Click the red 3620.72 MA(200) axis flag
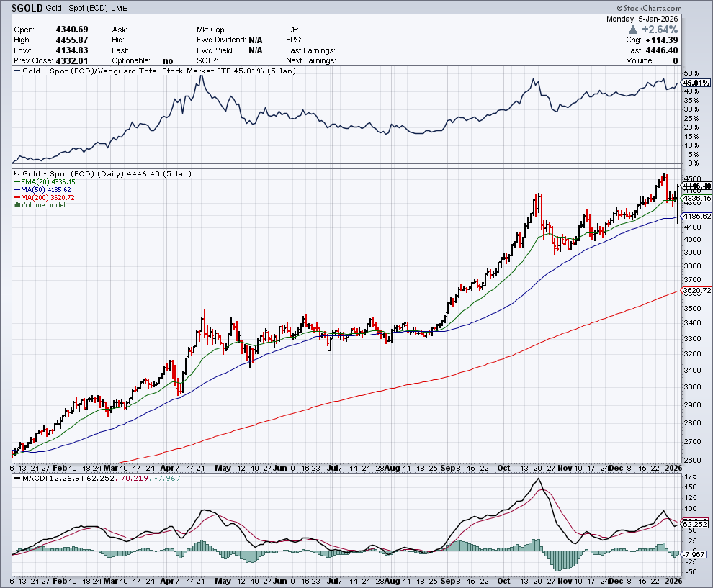 pos(697,290)
